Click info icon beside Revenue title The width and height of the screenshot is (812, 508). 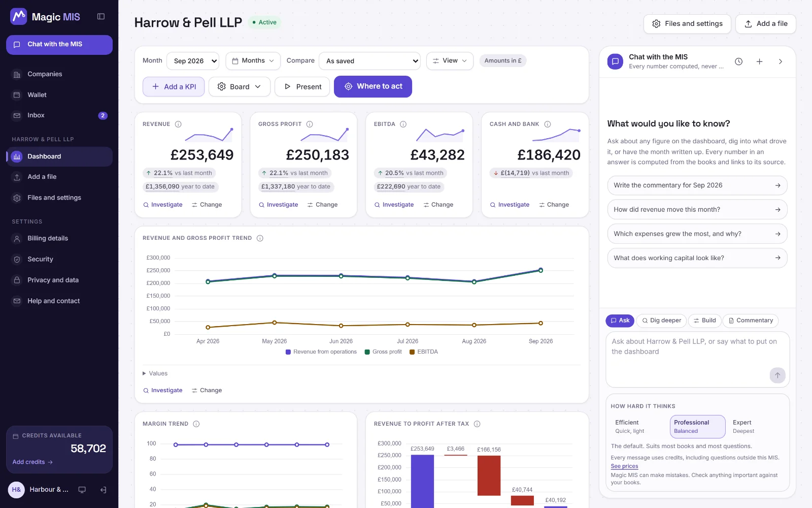point(178,124)
